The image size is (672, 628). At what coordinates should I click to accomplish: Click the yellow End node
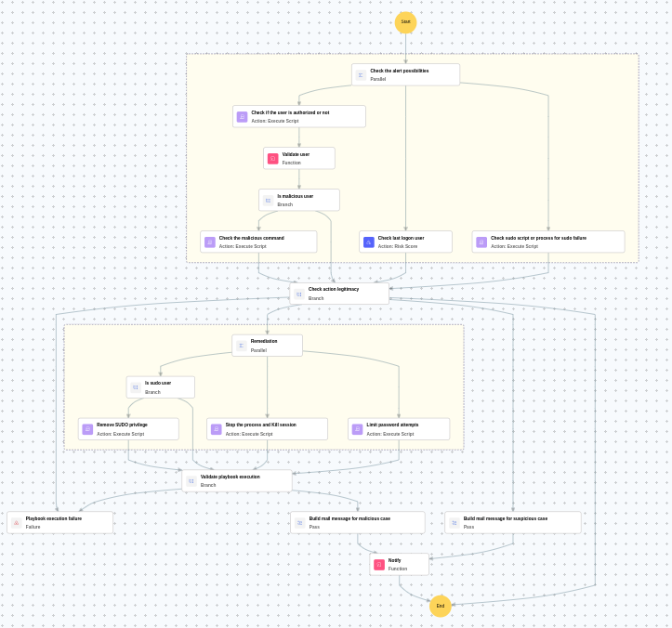[441, 606]
